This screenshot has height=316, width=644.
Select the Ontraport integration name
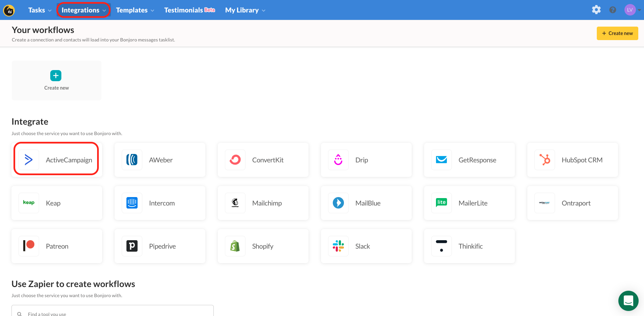(576, 203)
